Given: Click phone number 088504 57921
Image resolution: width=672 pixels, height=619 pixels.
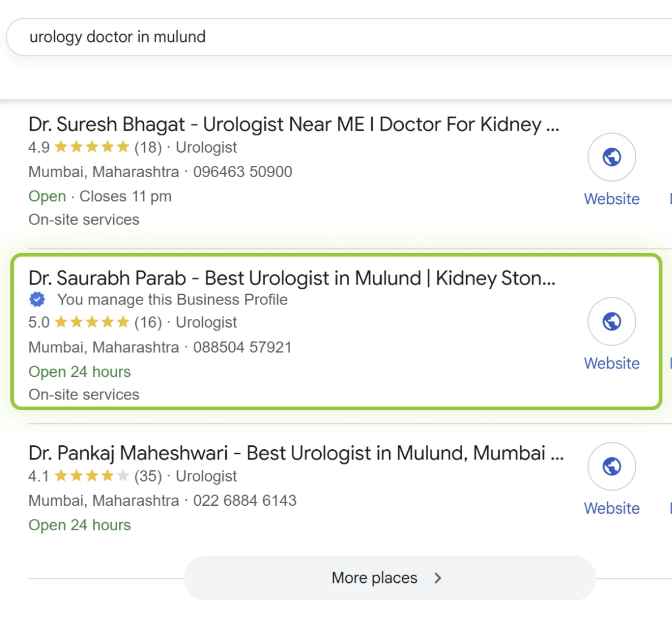Looking at the screenshot, I should pos(242,347).
